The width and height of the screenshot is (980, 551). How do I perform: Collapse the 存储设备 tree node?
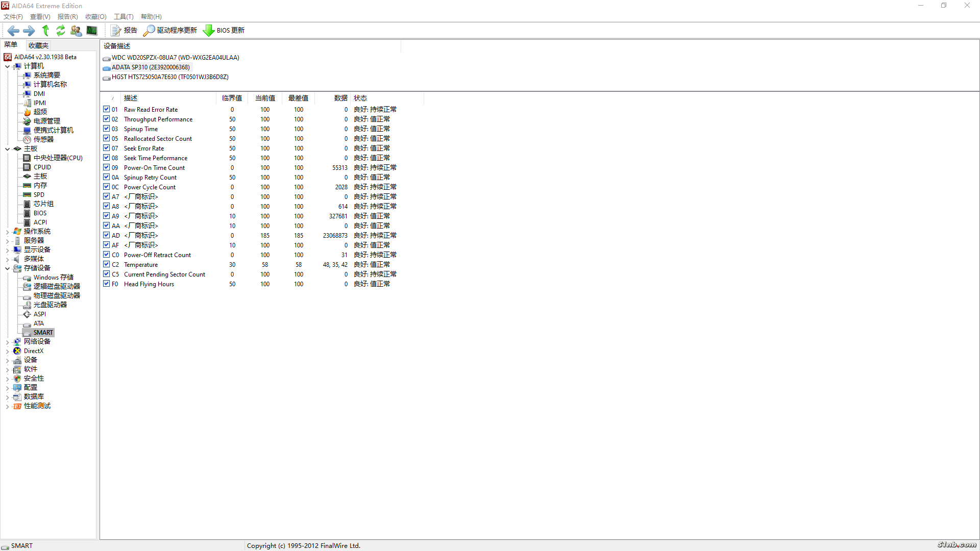(x=7, y=268)
